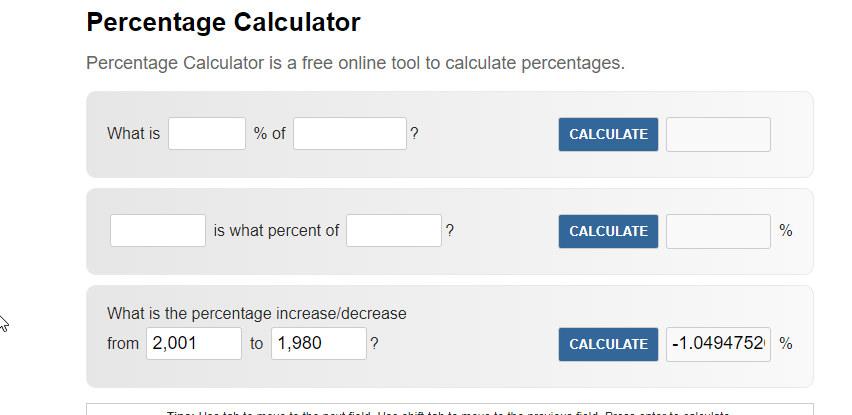Click the "What is the percentage increase/decrease" label
The image size is (852, 415).
pyautogui.click(x=257, y=314)
